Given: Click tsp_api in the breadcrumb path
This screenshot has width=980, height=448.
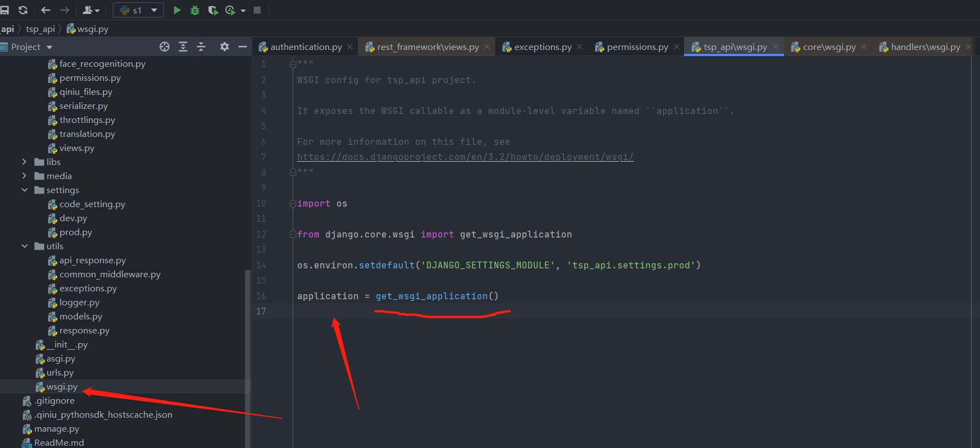Looking at the screenshot, I should [x=40, y=29].
